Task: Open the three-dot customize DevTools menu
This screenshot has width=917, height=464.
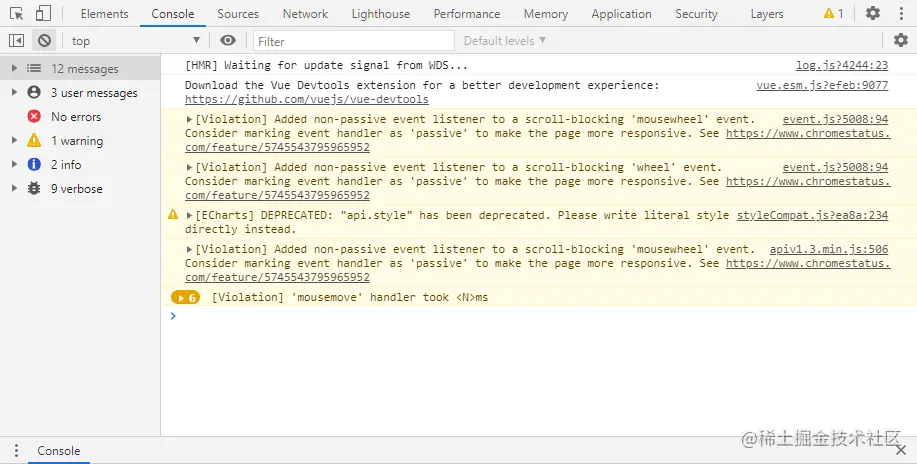Action: click(901, 13)
